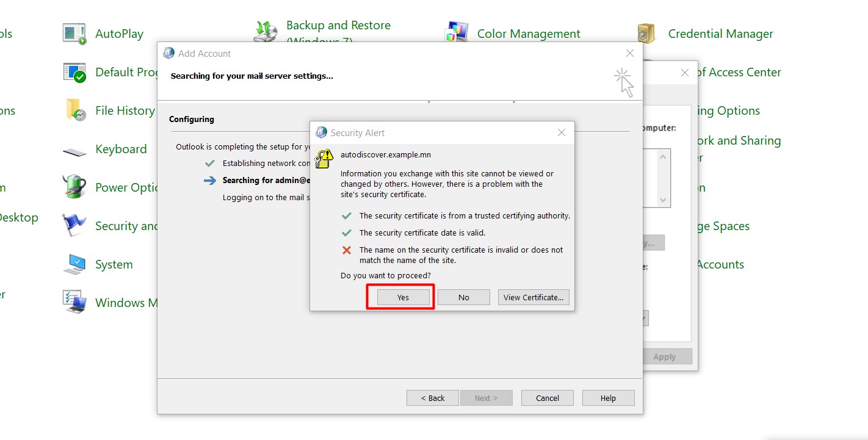Image resolution: width=868 pixels, height=440 pixels.
Task: Open Credential Manager link
Action: pos(720,34)
